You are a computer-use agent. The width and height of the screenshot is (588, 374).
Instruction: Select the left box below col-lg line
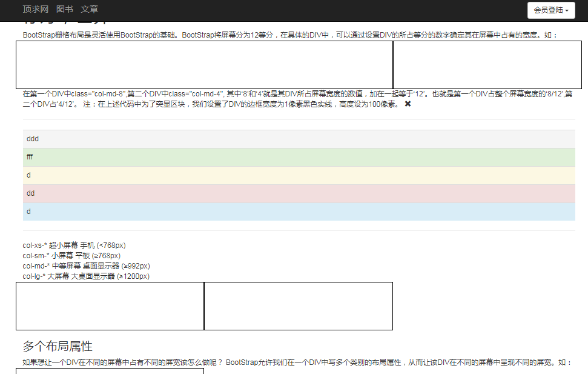pos(110,306)
